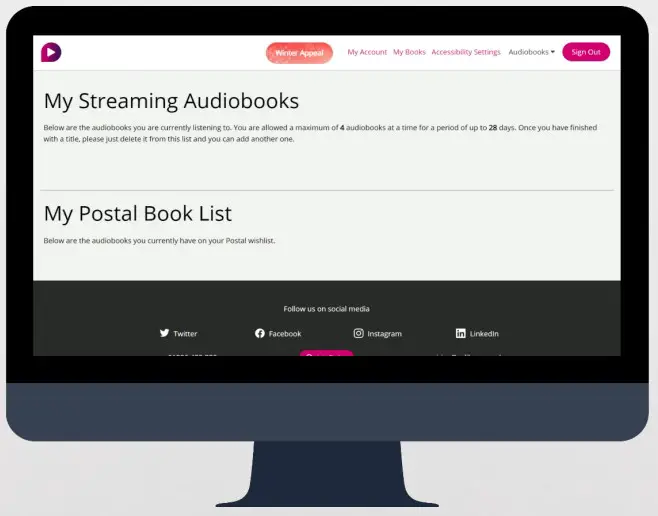Expand the Audiobooks dropdown menu
658x516 pixels.
(x=531, y=52)
